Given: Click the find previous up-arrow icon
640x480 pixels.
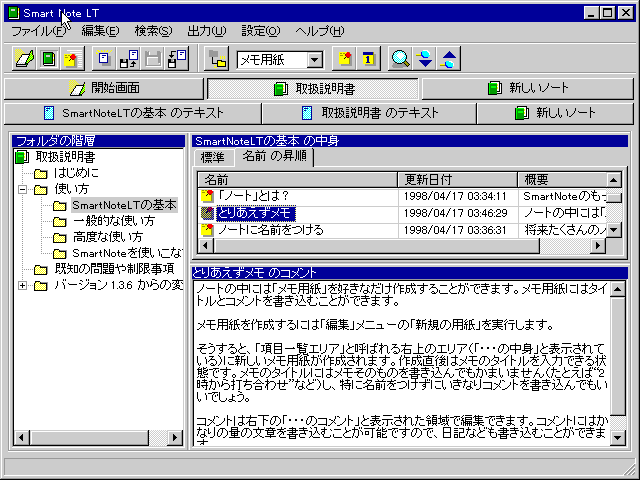Looking at the screenshot, I should coord(449,59).
